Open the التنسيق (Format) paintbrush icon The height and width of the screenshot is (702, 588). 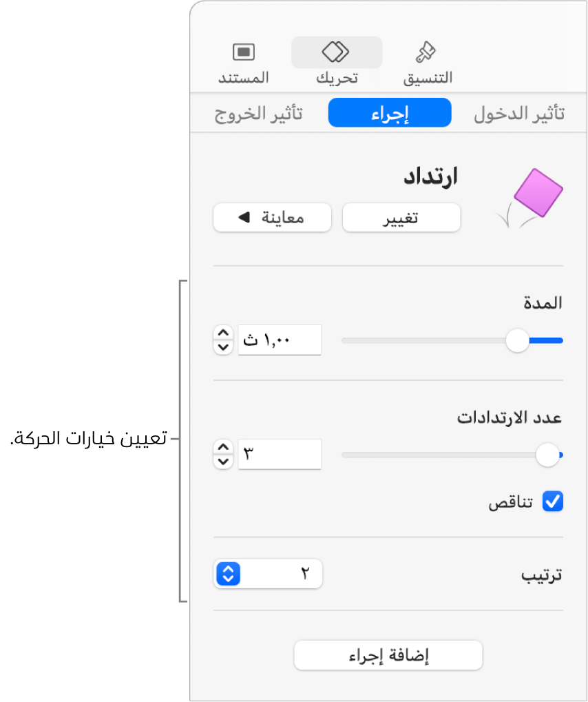point(427,52)
